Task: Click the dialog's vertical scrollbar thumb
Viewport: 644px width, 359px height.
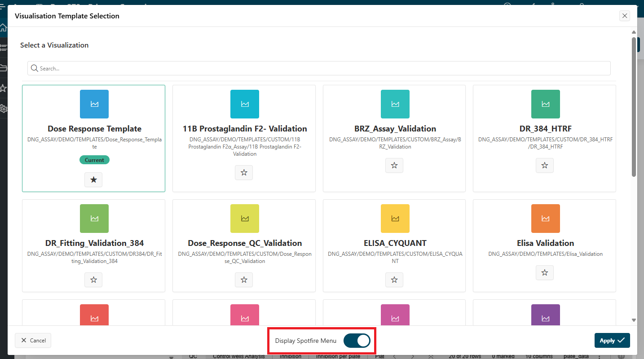Action: pyautogui.click(x=634, y=107)
